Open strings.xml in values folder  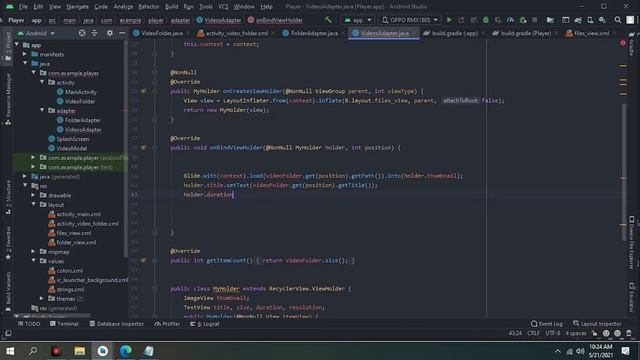click(70, 289)
